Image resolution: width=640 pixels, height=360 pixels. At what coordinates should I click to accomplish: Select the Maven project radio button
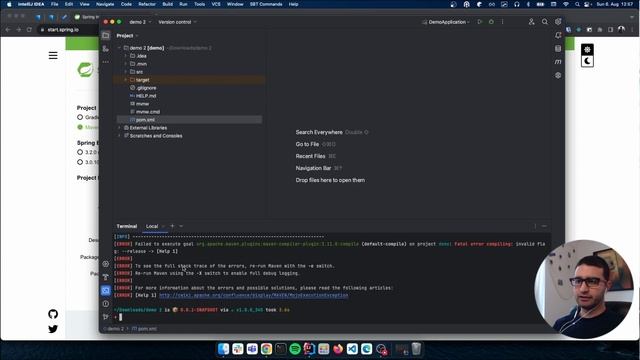coord(80,127)
